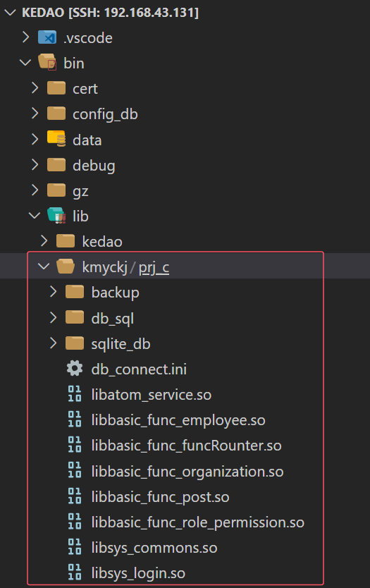This screenshot has height=588, width=370.
Task: Click the data folder database icon
Action: pyautogui.click(x=56, y=139)
